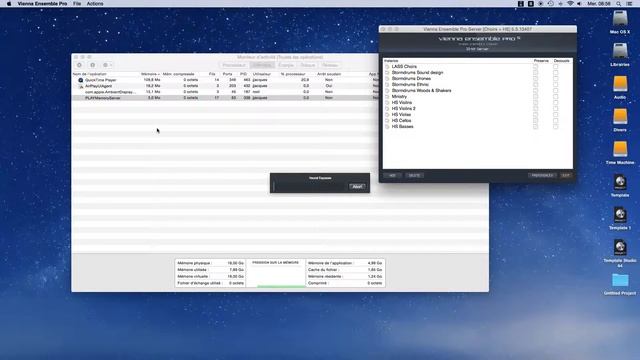
Task: Switch to the Disque tab
Action: click(x=308, y=65)
